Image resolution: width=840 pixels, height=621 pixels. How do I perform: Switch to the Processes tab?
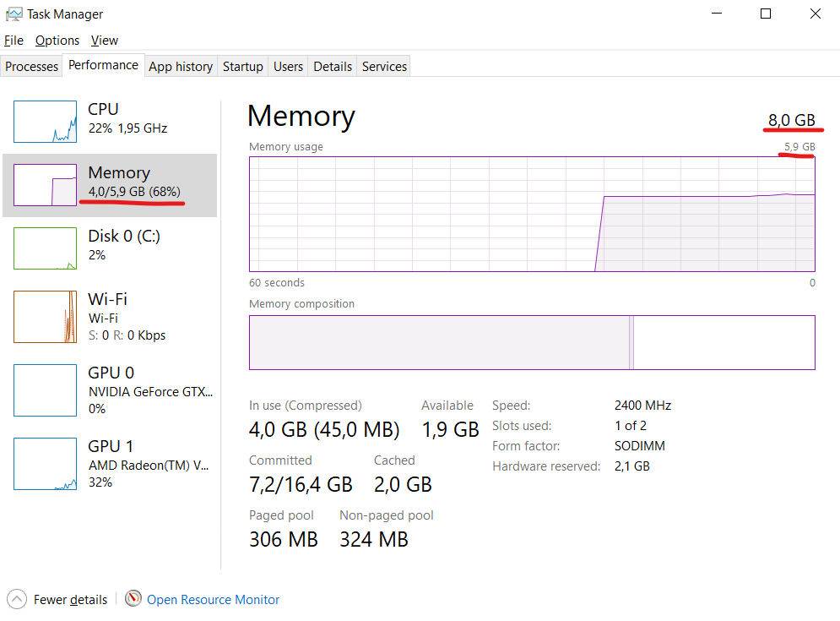[31, 66]
